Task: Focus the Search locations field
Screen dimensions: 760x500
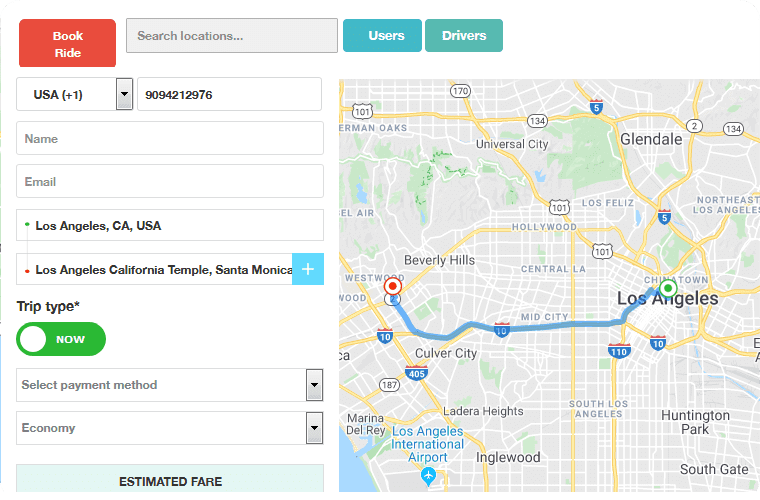Action: [232, 35]
